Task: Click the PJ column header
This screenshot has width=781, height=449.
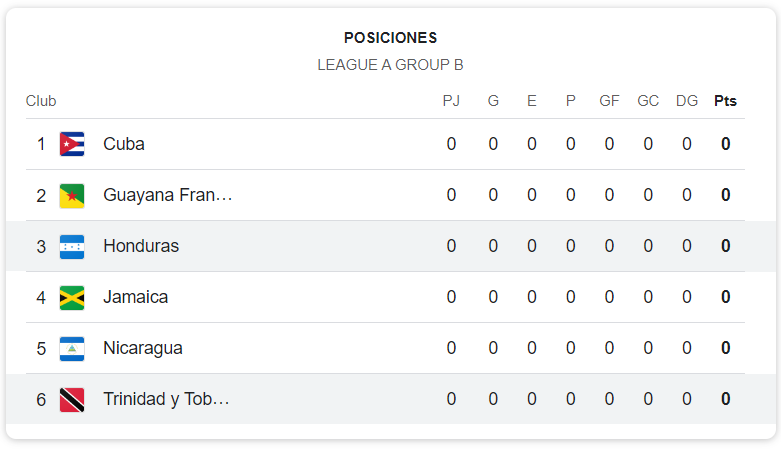Action: click(451, 101)
